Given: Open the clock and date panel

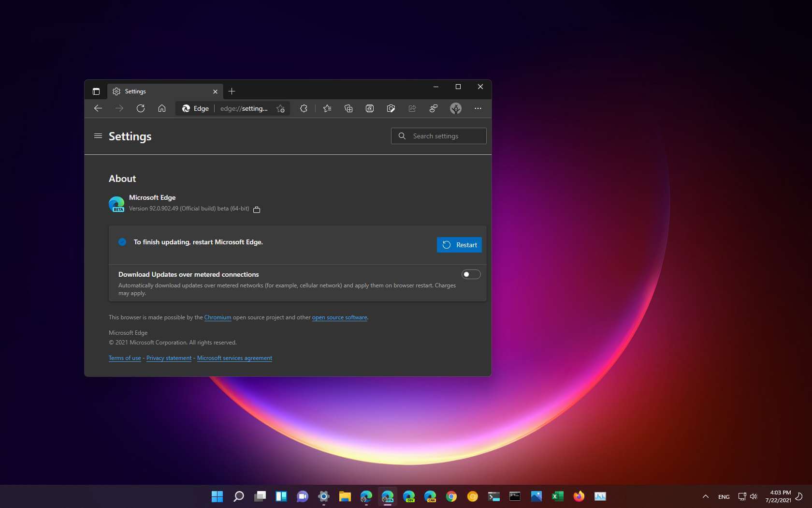Looking at the screenshot, I should (779, 496).
